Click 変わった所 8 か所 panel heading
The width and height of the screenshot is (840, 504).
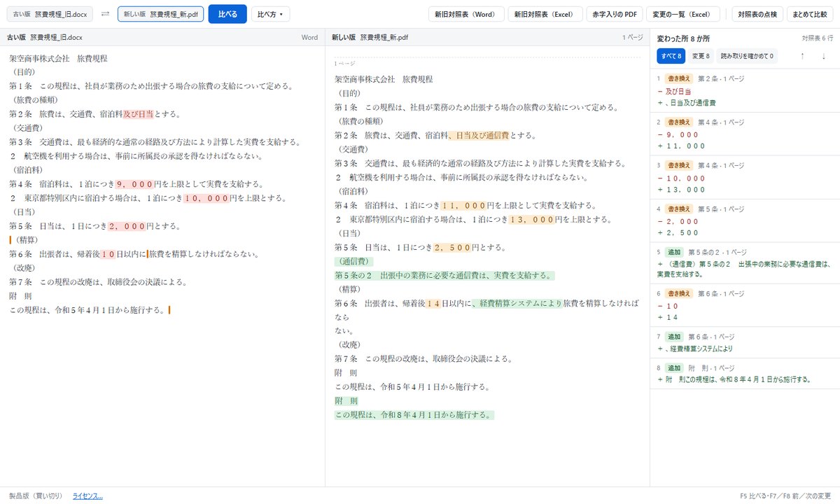pyautogui.click(x=682, y=38)
